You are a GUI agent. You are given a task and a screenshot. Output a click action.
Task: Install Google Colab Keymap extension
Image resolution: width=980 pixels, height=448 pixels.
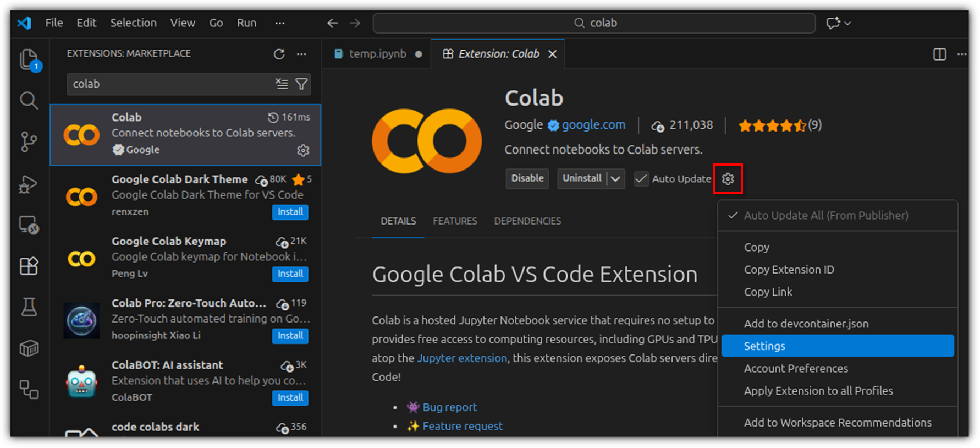click(x=290, y=274)
